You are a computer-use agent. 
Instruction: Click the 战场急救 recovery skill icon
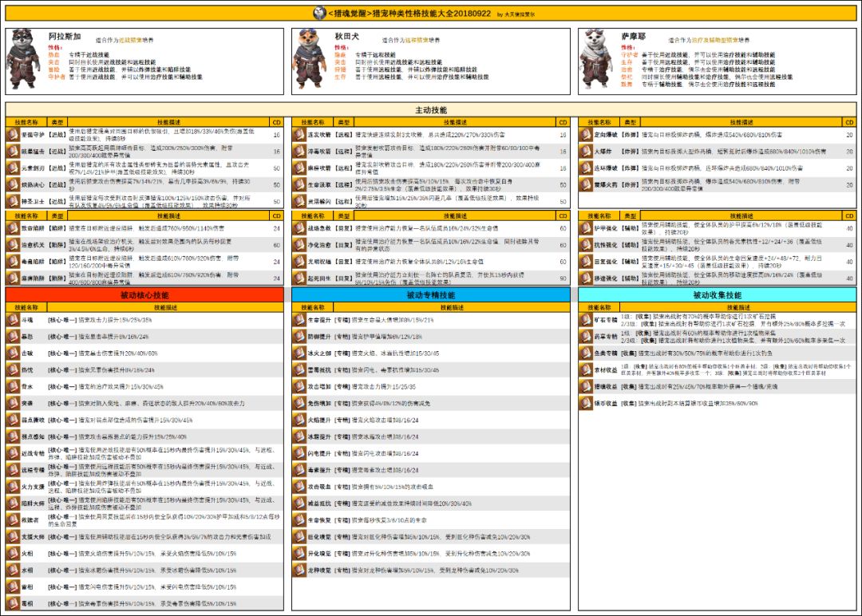pyautogui.click(x=299, y=227)
